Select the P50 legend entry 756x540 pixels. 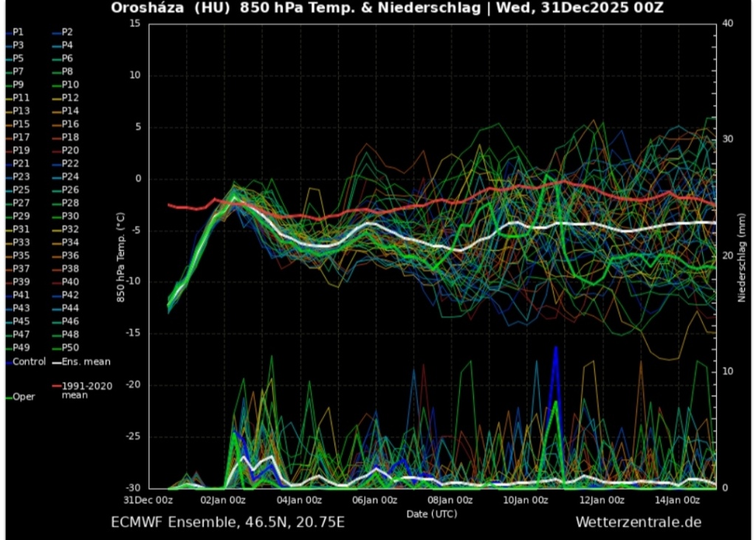click(x=70, y=348)
